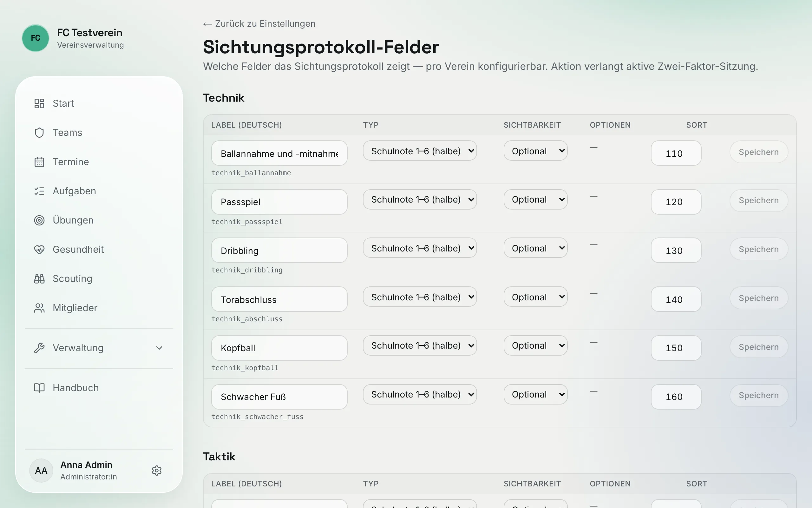Open Sichtbarkeit dropdown for Ballannahme row

click(x=535, y=151)
